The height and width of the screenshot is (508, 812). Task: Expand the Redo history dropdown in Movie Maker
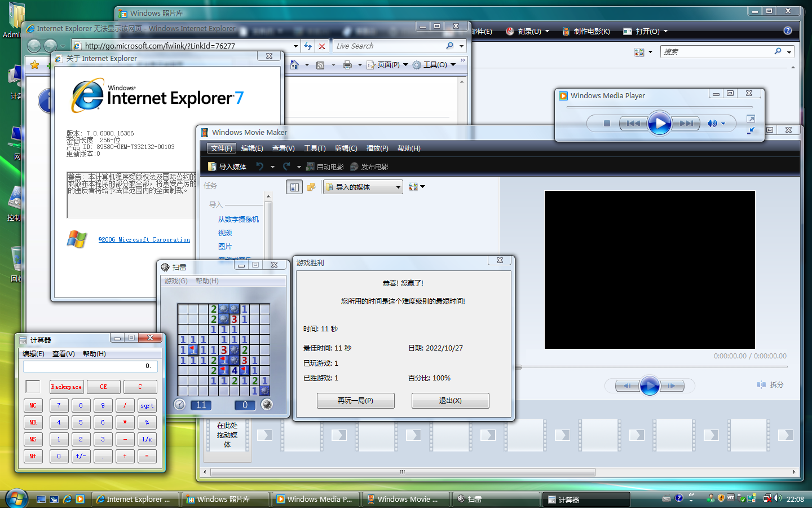coord(299,167)
